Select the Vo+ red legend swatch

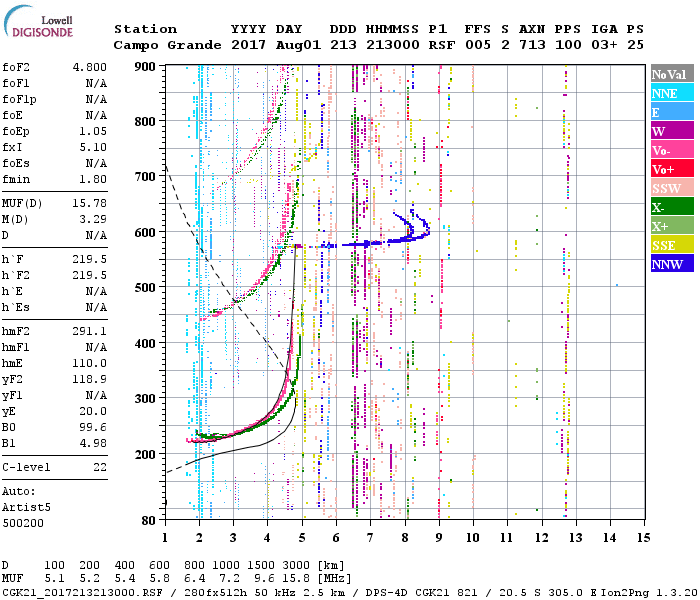point(672,169)
